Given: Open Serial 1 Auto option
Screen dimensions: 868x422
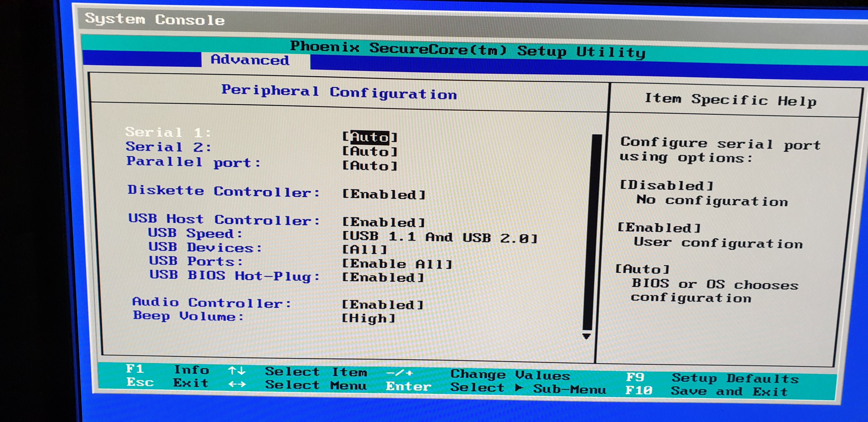Looking at the screenshot, I should [x=370, y=137].
